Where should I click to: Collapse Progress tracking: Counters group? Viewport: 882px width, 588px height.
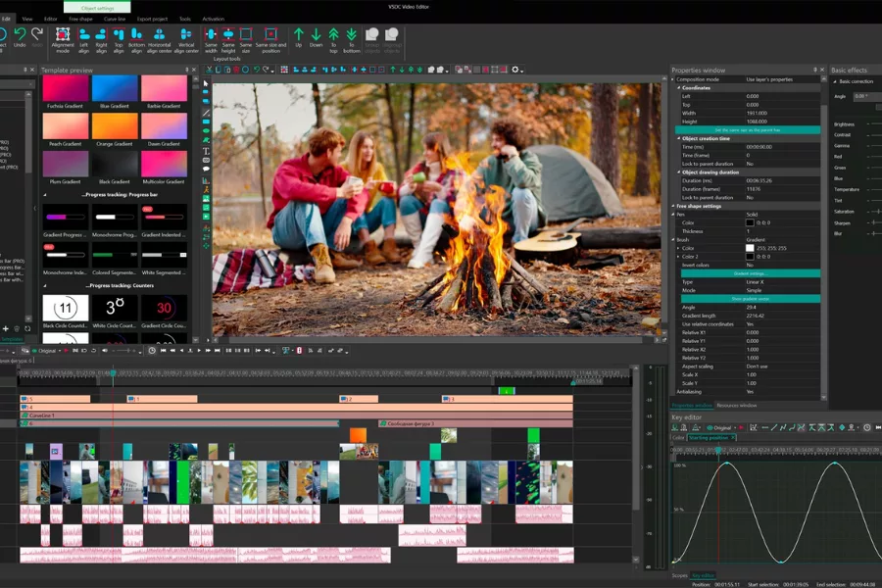45,286
